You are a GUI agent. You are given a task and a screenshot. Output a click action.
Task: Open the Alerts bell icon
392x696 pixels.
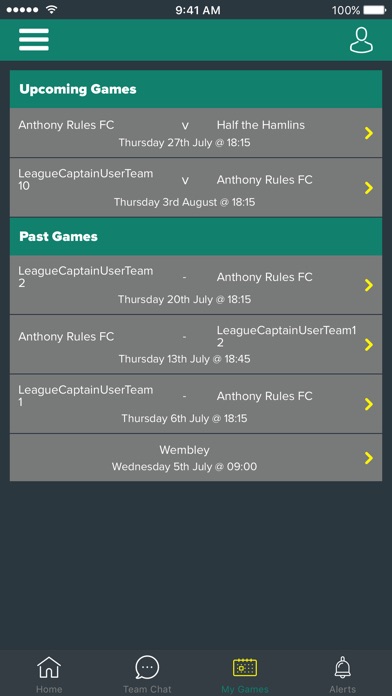pyautogui.click(x=343, y=668)
